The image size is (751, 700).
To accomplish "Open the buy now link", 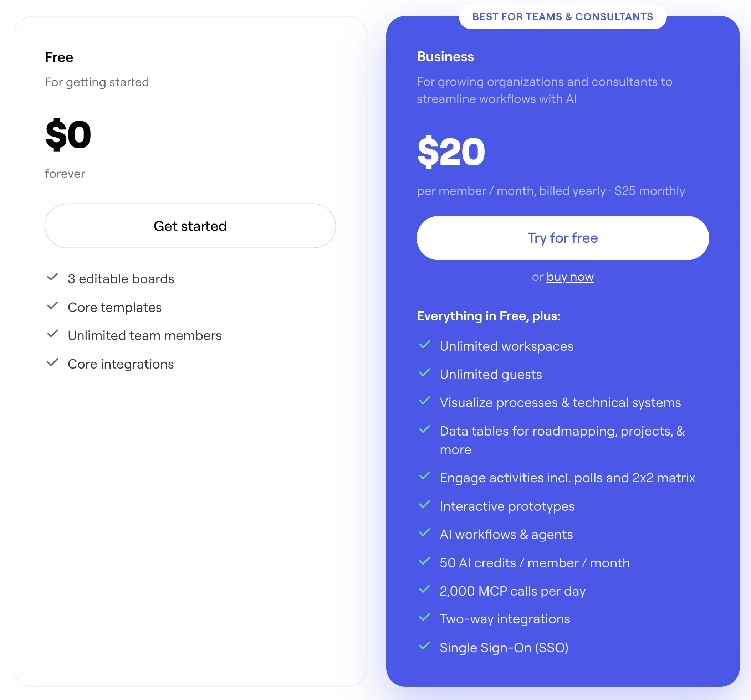I will tap(570, 277).
